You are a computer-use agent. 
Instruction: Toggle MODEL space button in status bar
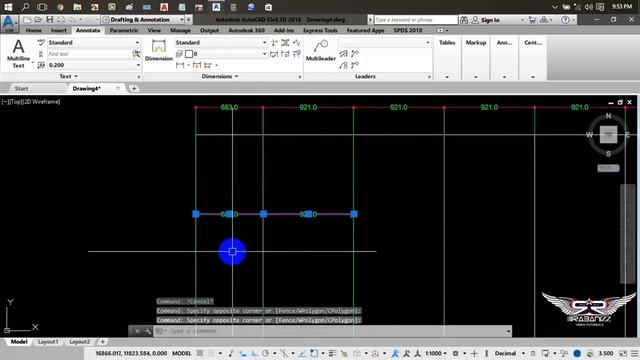(x=182, y=353)
